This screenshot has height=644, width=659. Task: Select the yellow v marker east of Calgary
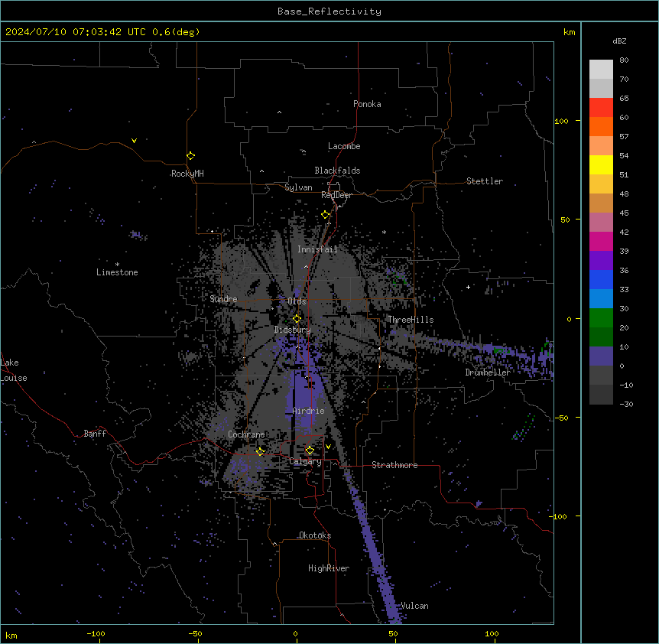(328, 447)
